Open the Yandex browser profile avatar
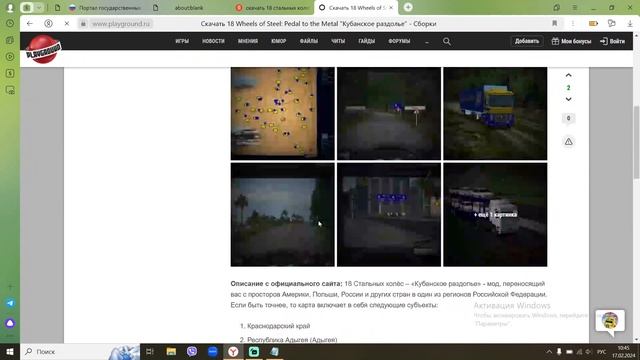Viewport: 640px width, 360px height. pos(10,7)
